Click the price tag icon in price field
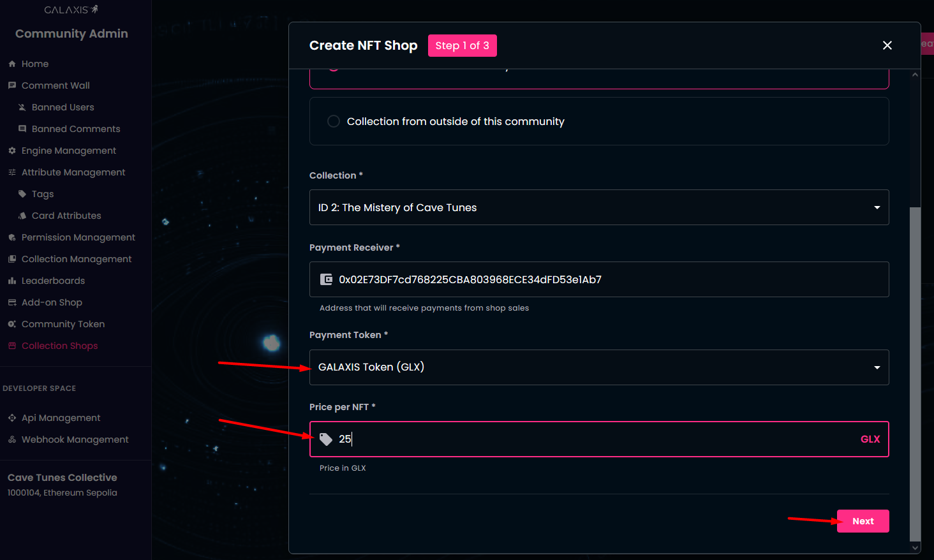934x560 pixels. (326, 439)
